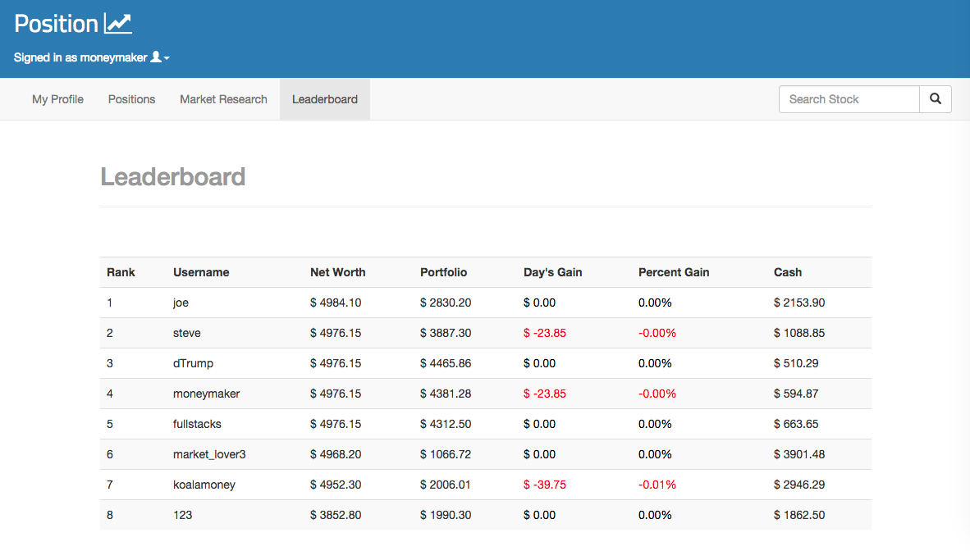Switch to Market Research tab
970x560 pixels.
[x=223, y=99]
